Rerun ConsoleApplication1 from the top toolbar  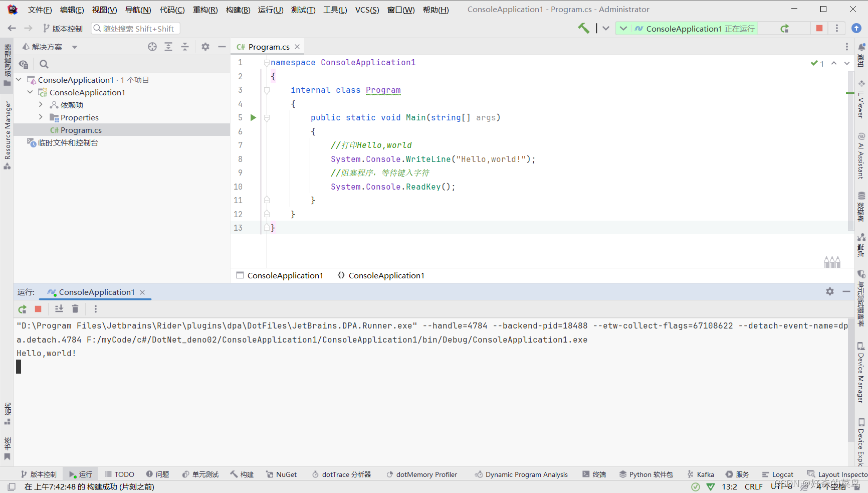coord(784,29)
